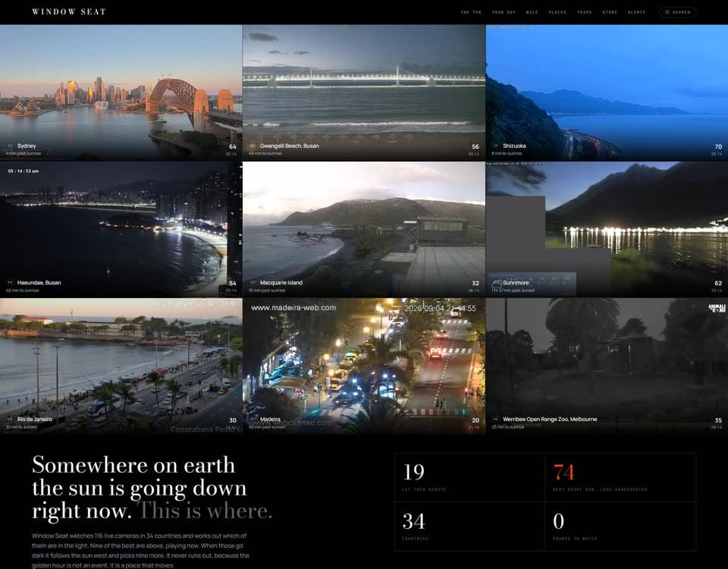Click the Haeundae score 54
728x569 pixels.
(233, 283)
